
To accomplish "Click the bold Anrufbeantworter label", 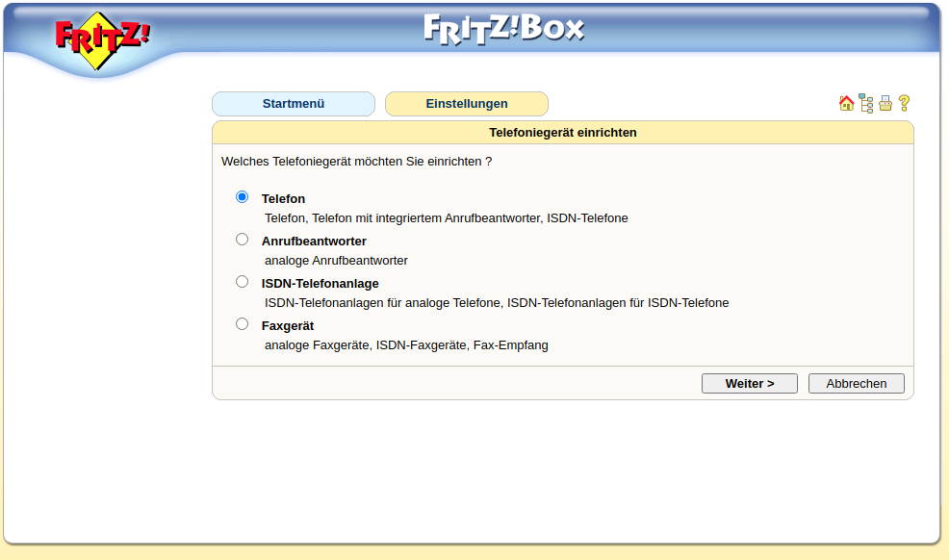I will (x=314, y=242).
